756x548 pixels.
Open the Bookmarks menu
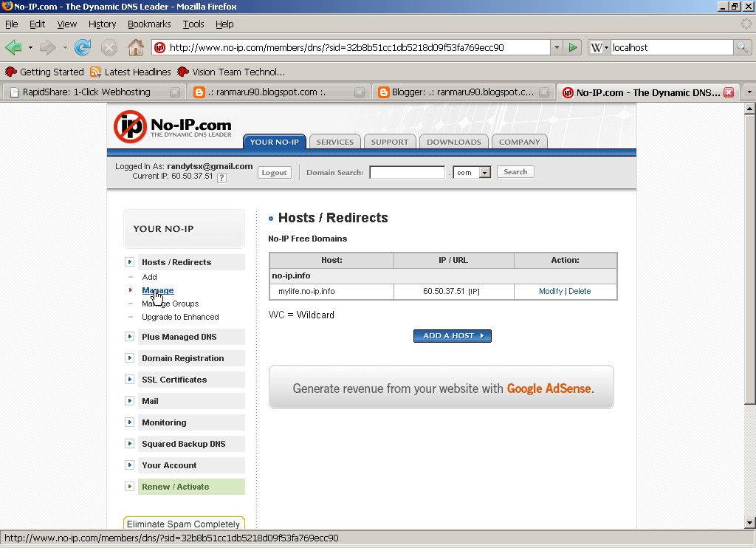click(x=149, y=24)
